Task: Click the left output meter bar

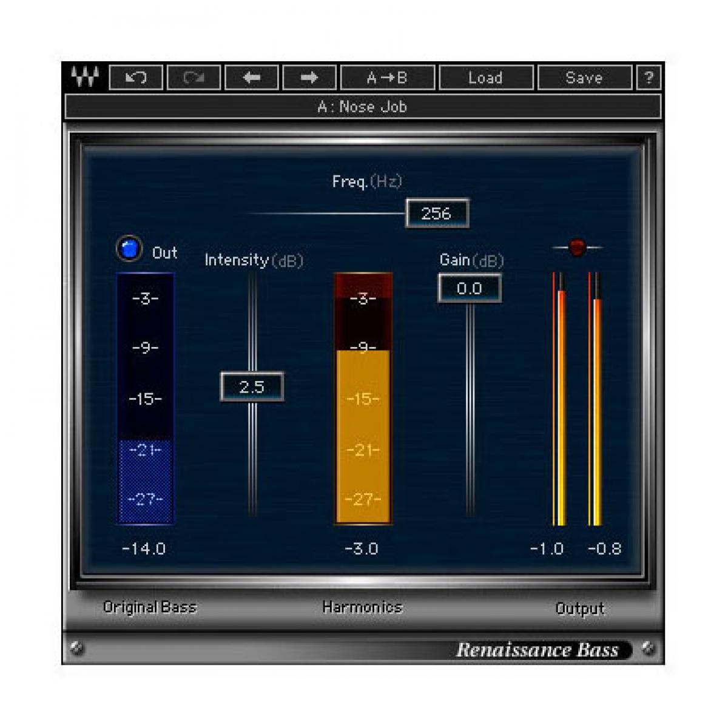Action: 559,399
